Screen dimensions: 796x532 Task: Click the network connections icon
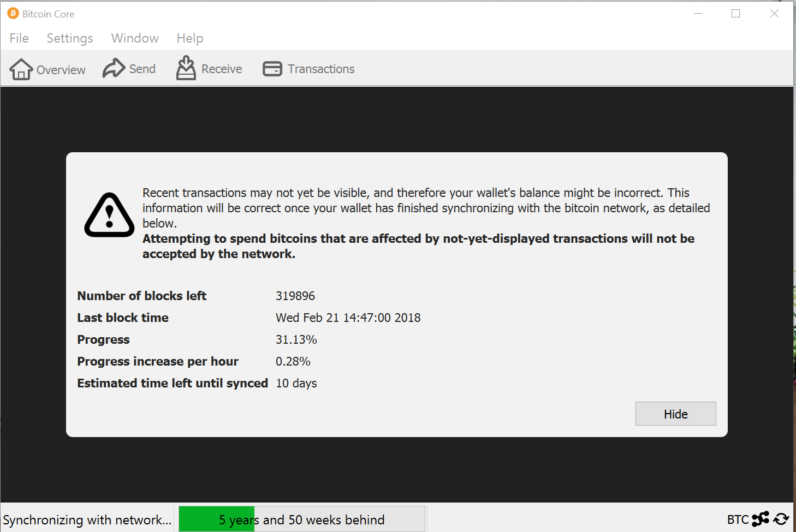[761, 519]
